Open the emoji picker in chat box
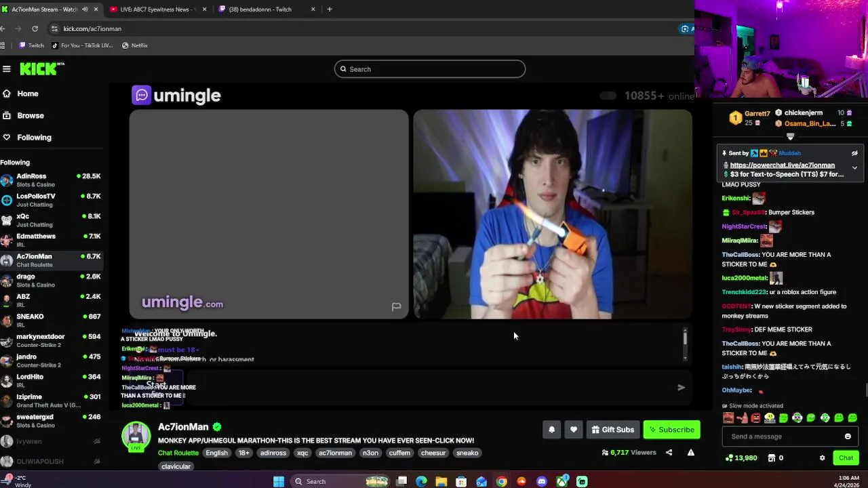Image resolution: width=868 pixels, height=488 pixels. pyautogui.click(x=848, y=436)
